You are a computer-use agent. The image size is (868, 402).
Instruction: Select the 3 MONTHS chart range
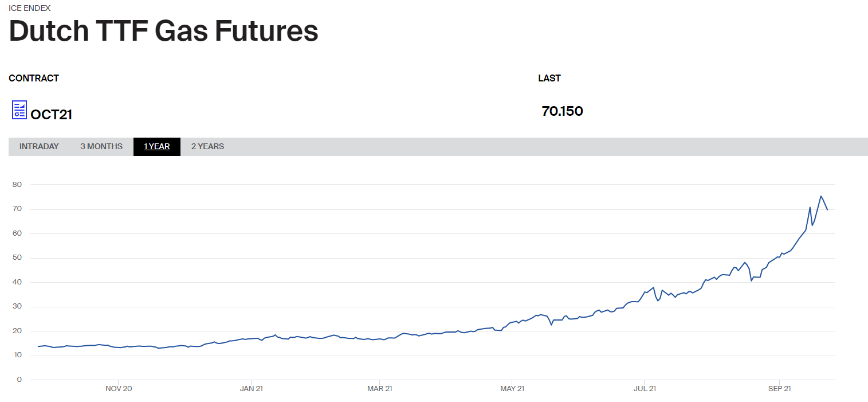tap(101, 147)
